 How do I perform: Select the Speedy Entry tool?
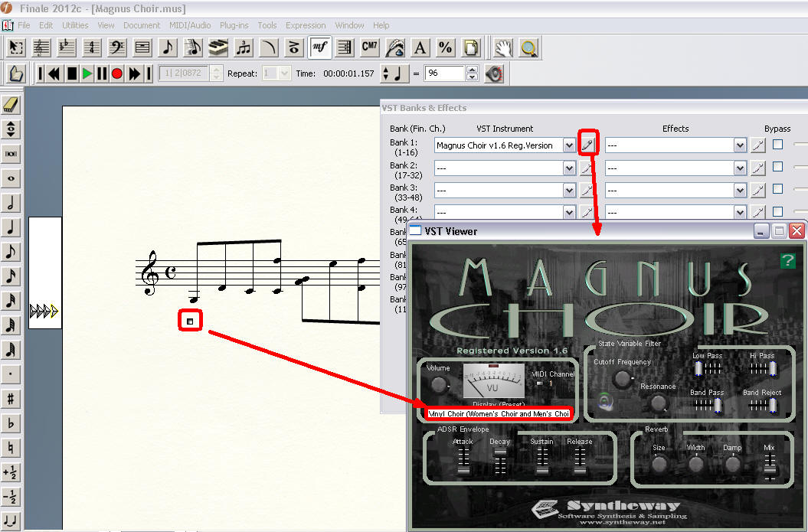tap(193, 48)
